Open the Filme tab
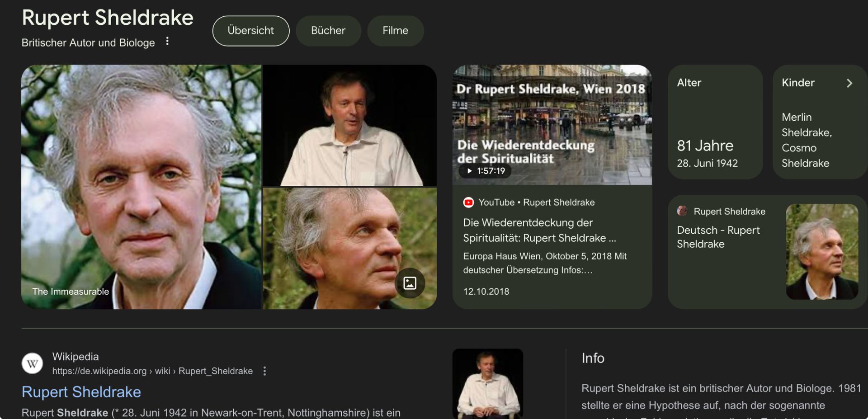The width and height of the screenshot is (868, 419). [395, 31]
